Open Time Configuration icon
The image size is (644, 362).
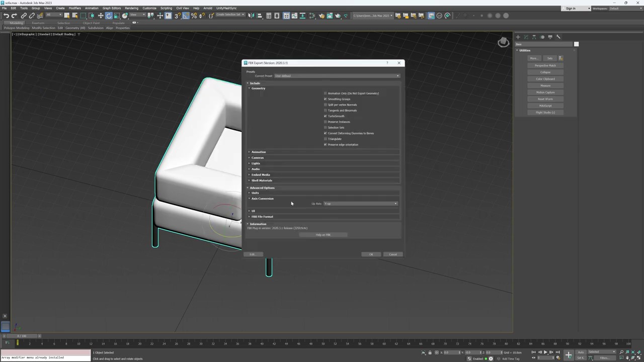coord(558,357)
